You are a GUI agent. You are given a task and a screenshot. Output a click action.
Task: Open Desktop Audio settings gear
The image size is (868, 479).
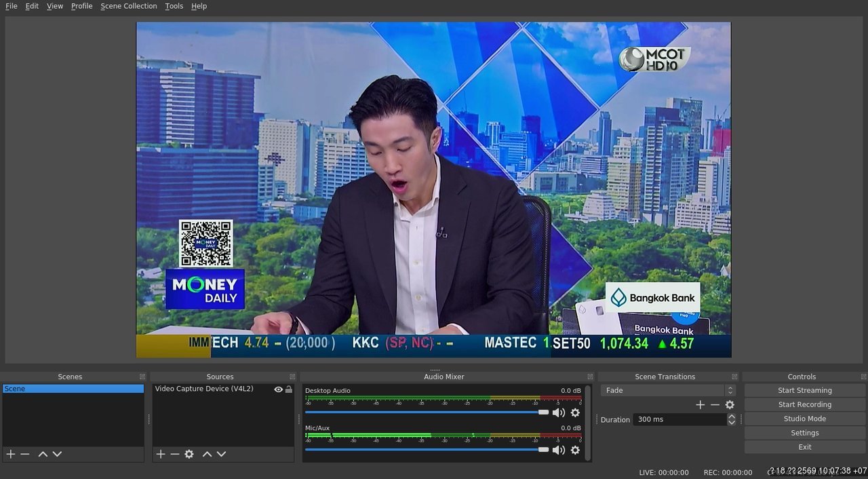575,413
